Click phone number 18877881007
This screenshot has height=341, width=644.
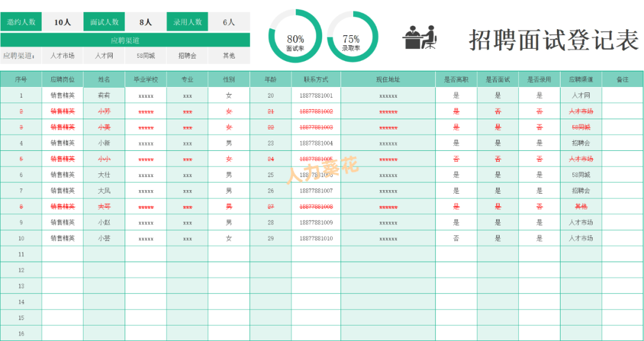point(316,191)
